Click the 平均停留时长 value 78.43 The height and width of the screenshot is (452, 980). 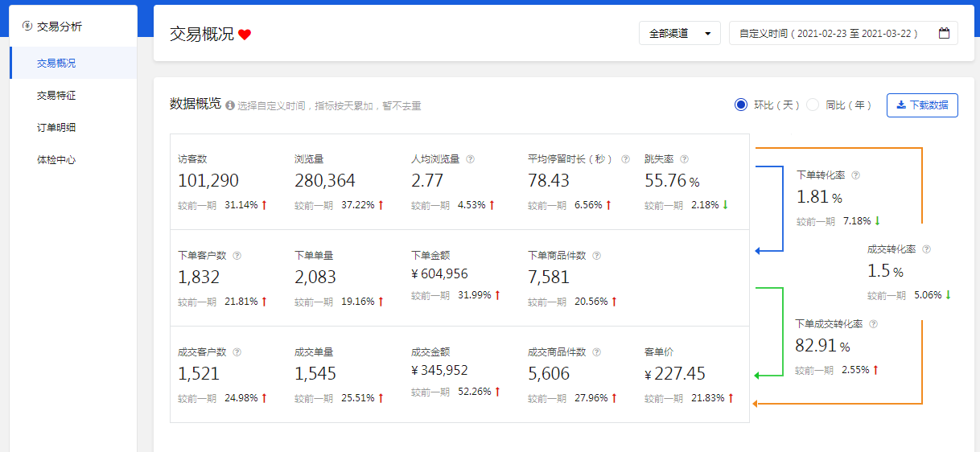[549, 181]
